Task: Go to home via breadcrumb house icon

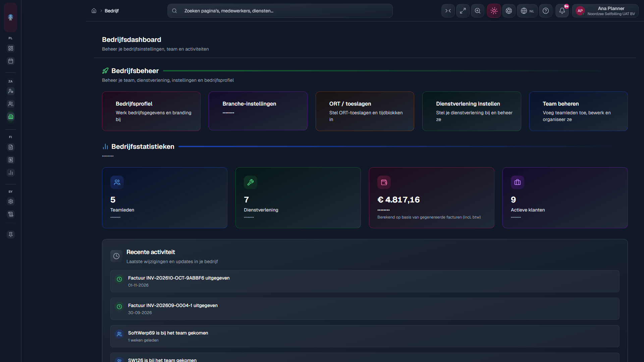Action: click(x=94, y=11)
